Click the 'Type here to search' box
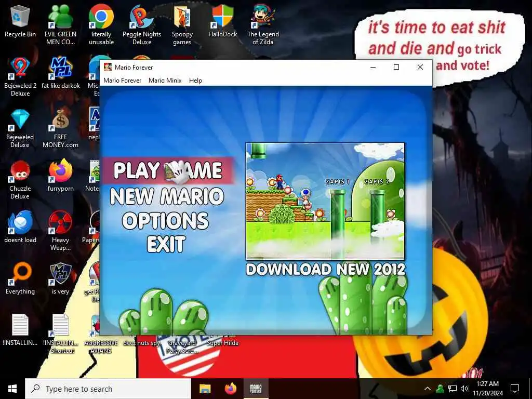 (x=108, y=389)
